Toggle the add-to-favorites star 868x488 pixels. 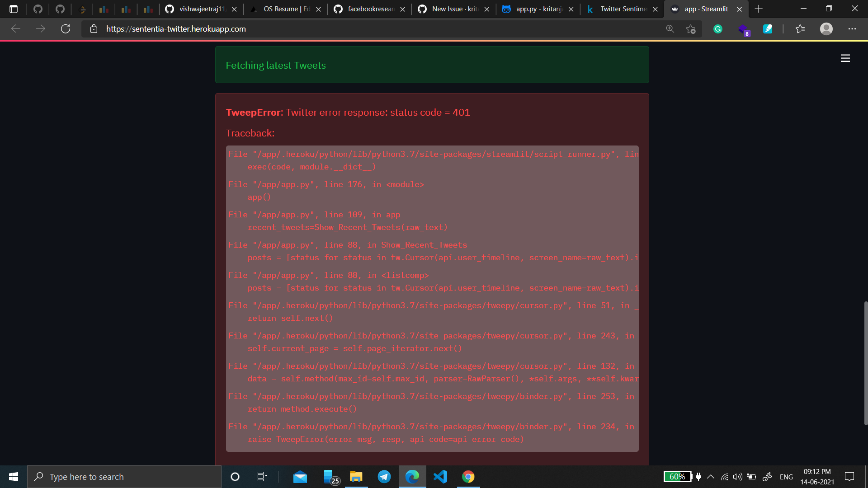pos(690,28)
